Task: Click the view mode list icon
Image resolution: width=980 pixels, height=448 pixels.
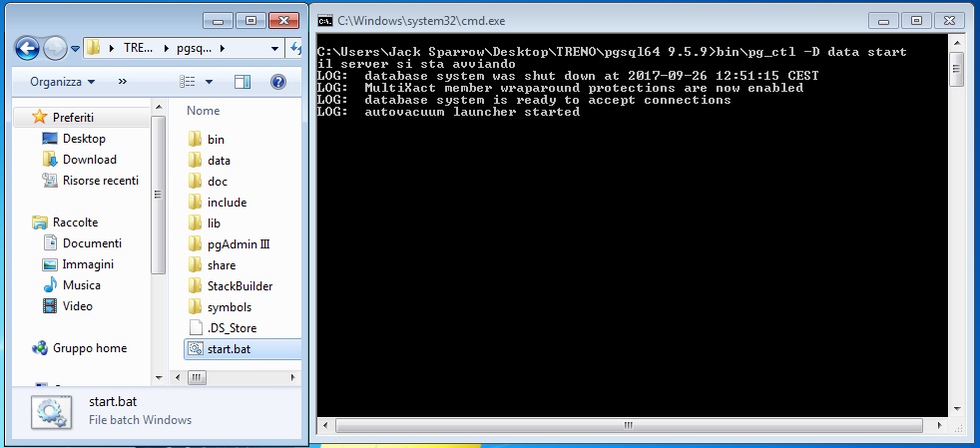Action: click(x=187, y=82)
